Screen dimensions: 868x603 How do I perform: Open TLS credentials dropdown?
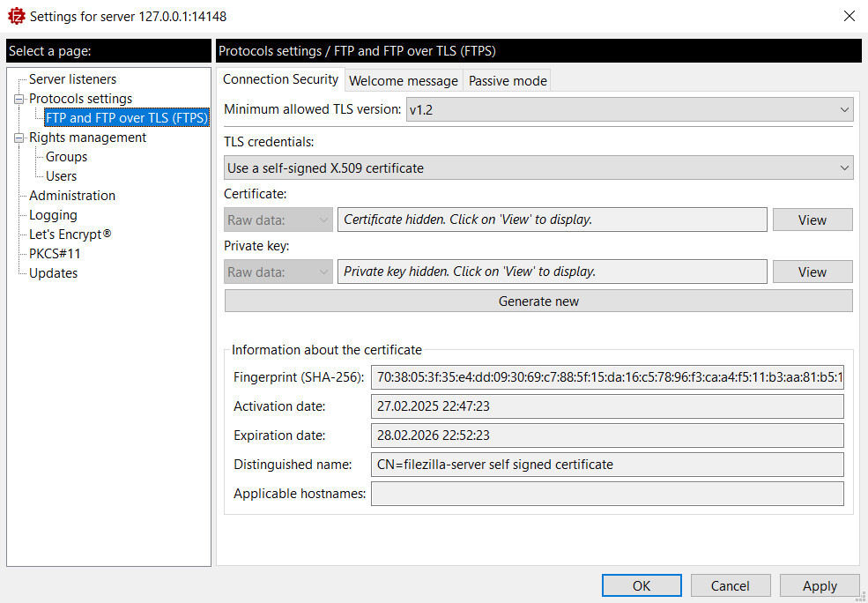point(538,167)
